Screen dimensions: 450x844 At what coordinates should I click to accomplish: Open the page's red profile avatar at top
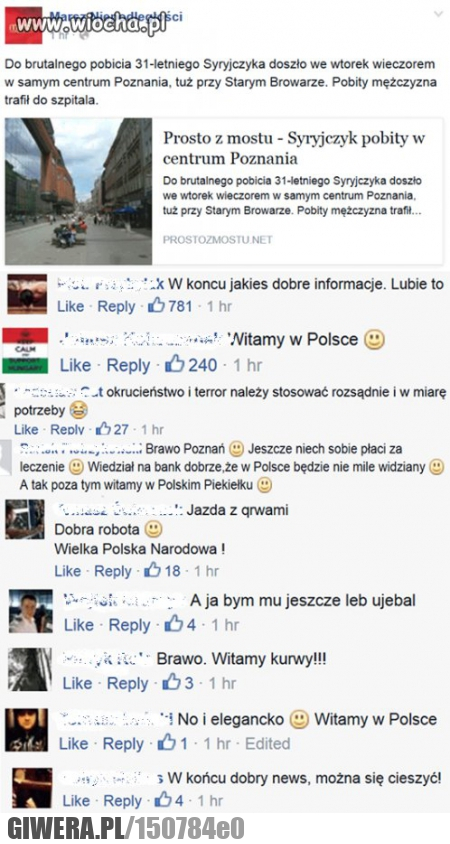(23, 25)
